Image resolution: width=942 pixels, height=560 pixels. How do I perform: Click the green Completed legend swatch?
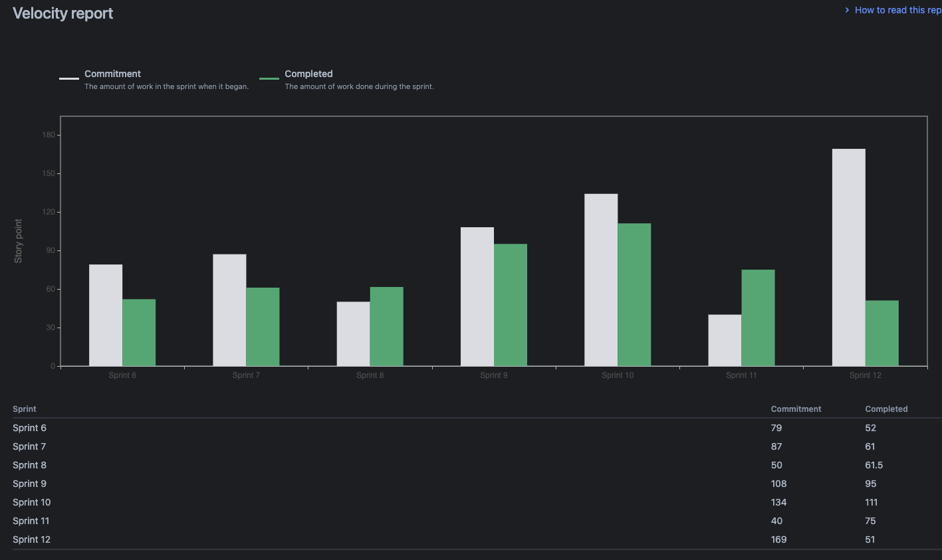(269, 78)
